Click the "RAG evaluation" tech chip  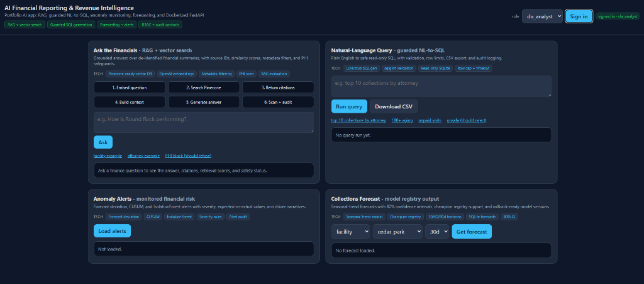coord(274,74)
